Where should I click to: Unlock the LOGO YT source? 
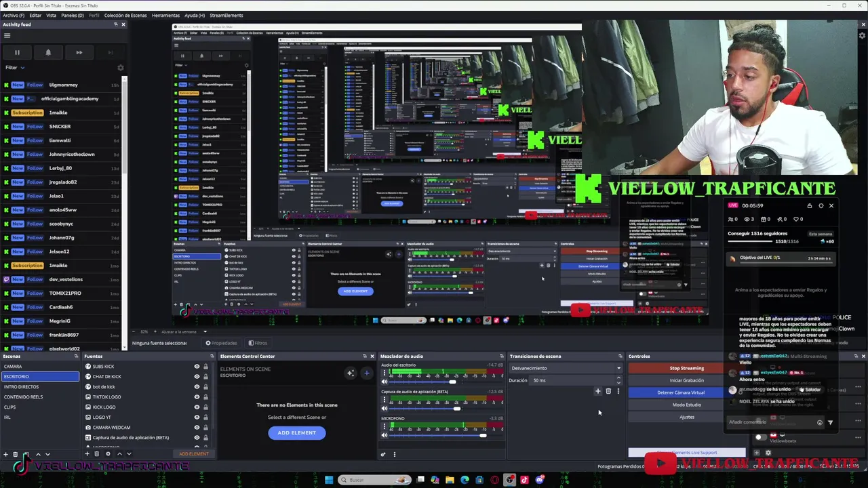tap(205, 418)
